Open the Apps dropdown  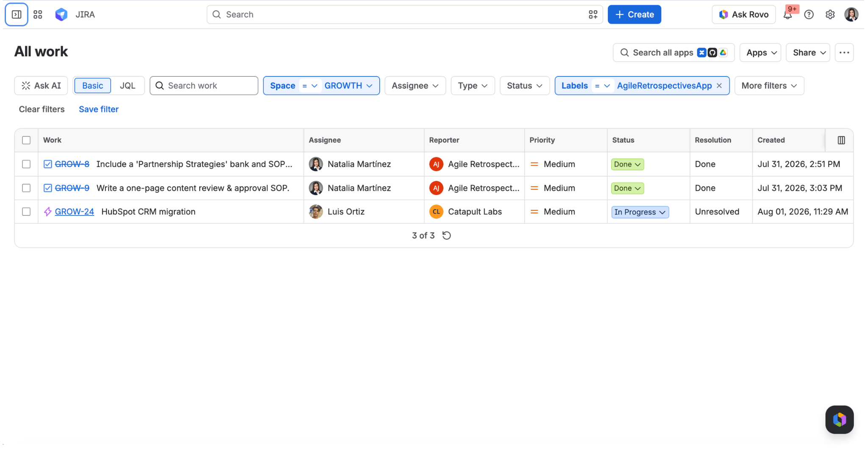tap(760, 53)
